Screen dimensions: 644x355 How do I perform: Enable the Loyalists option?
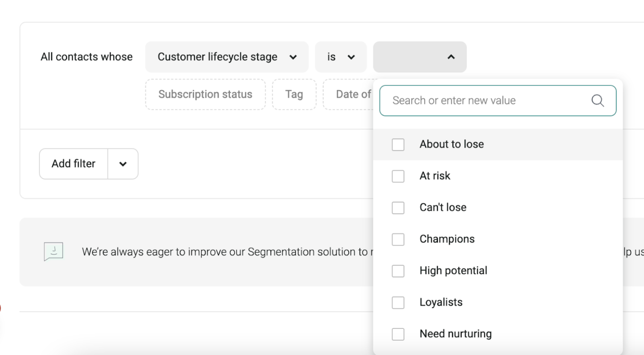(x=398, y=302)
